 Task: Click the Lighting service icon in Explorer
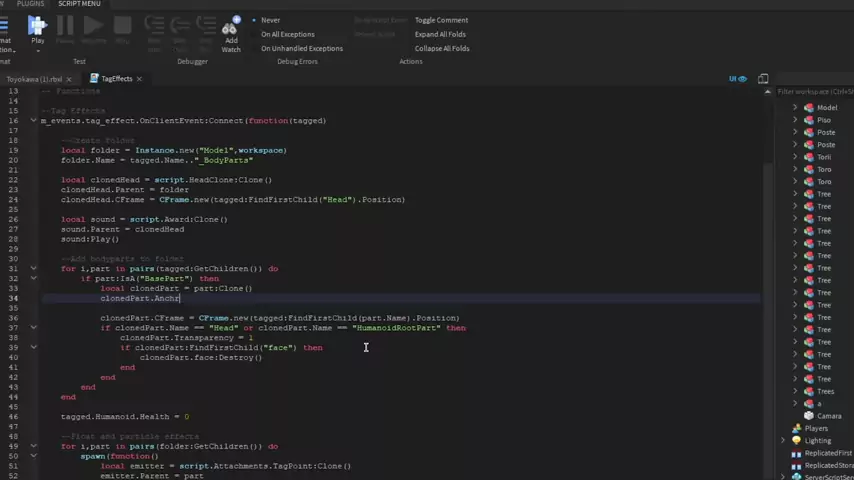[x=796, y=440]
